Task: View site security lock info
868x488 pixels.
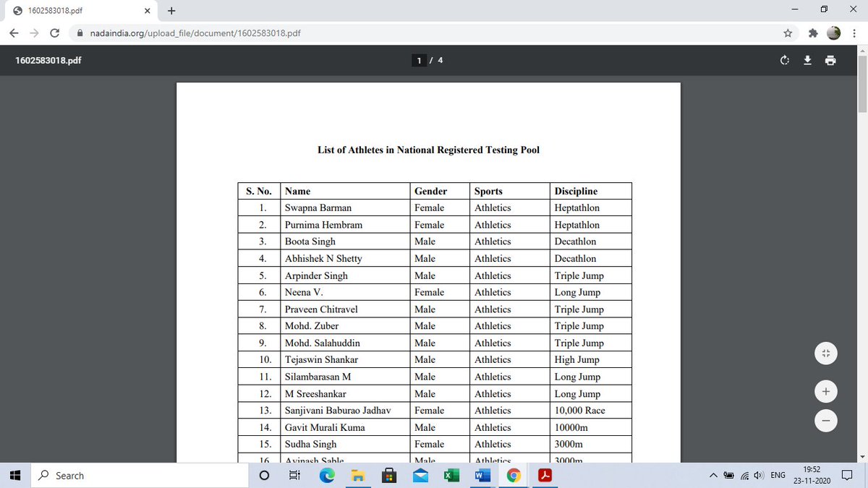Action: (x=81, y=33)
